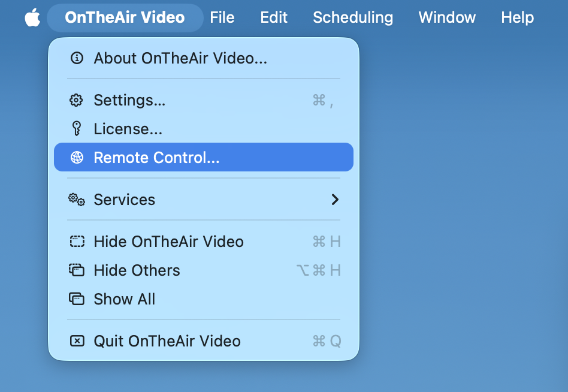Choose Quit OnTheAir Video
The height and width of the screenshot is (392, 568).
[x=167, y=341]
